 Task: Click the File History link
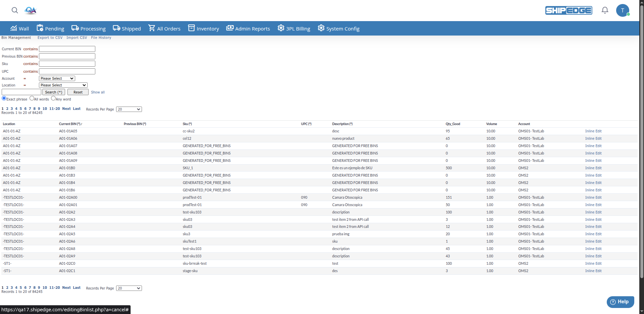[101, 38]
